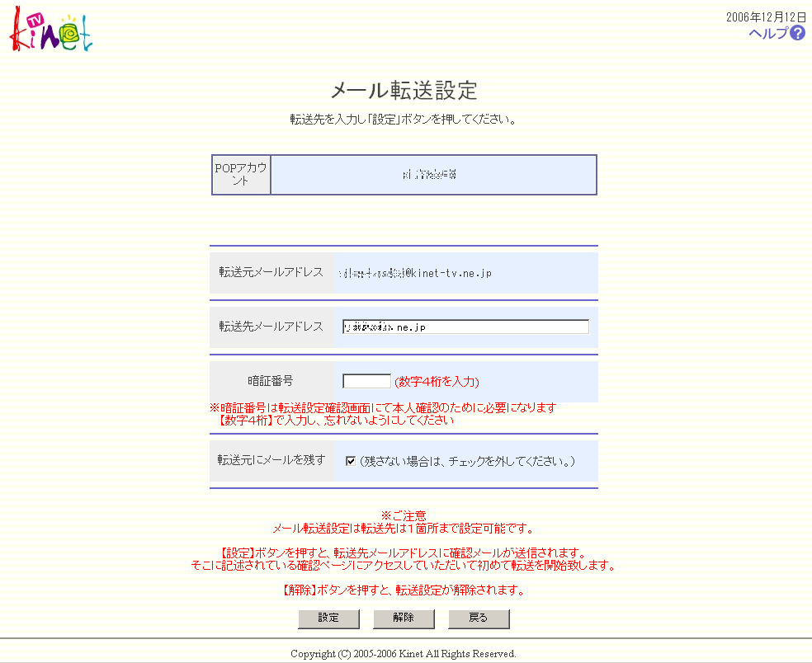812x663 pixels.
Task: Open the ヘルプ help link
Action: pyautogui.click(x=767, y=33)
